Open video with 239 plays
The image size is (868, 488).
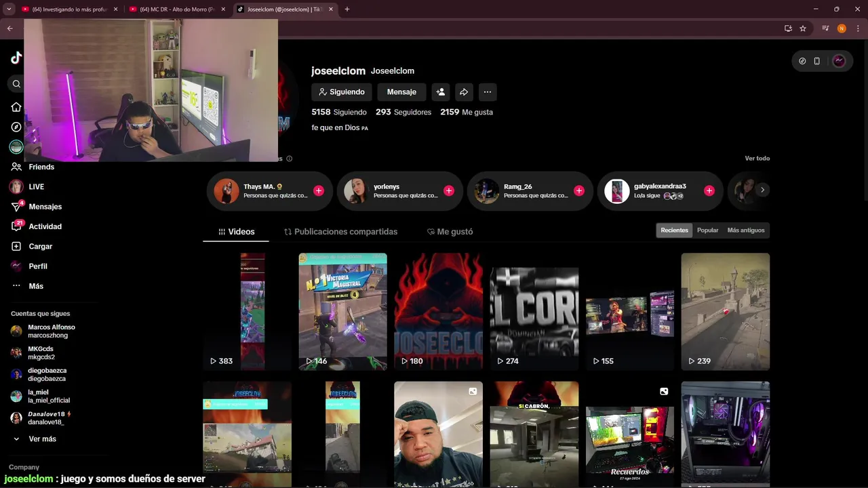[726, 312]
